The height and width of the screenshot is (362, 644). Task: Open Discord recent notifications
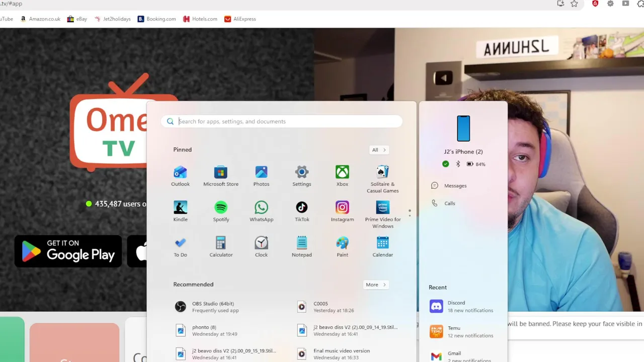[x=461, y=306]
